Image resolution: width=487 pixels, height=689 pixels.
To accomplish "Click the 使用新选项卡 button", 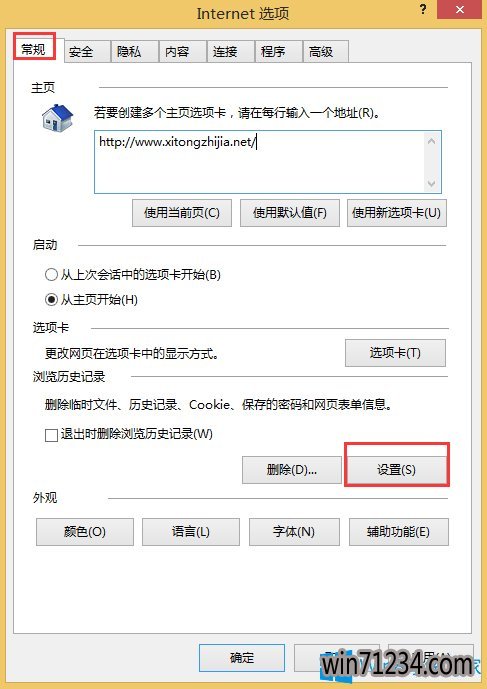I will tap(397, 213).
